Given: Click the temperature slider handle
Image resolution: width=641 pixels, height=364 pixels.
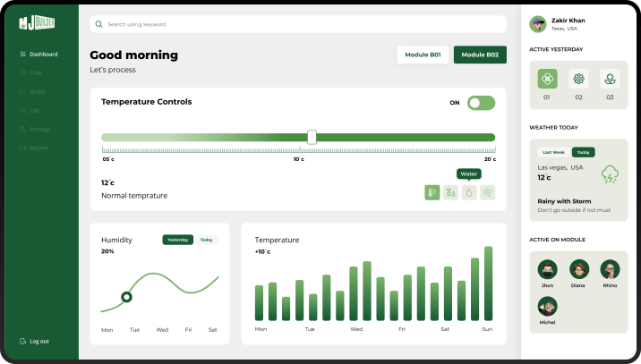Looking at the screenshot, I should (312, 137).
